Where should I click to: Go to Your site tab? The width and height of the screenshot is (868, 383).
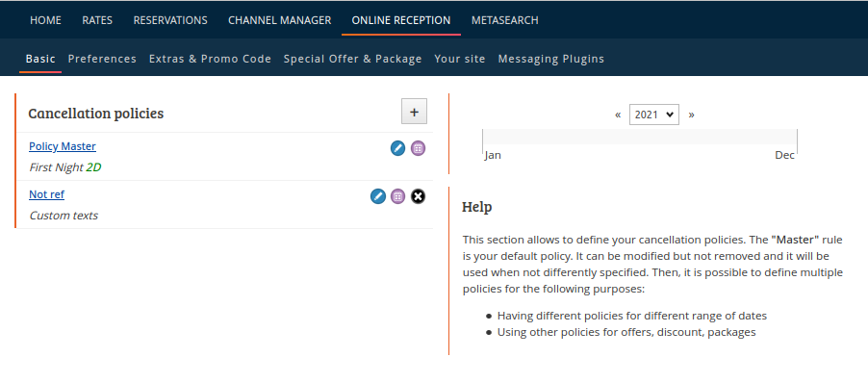pos(460,59)
